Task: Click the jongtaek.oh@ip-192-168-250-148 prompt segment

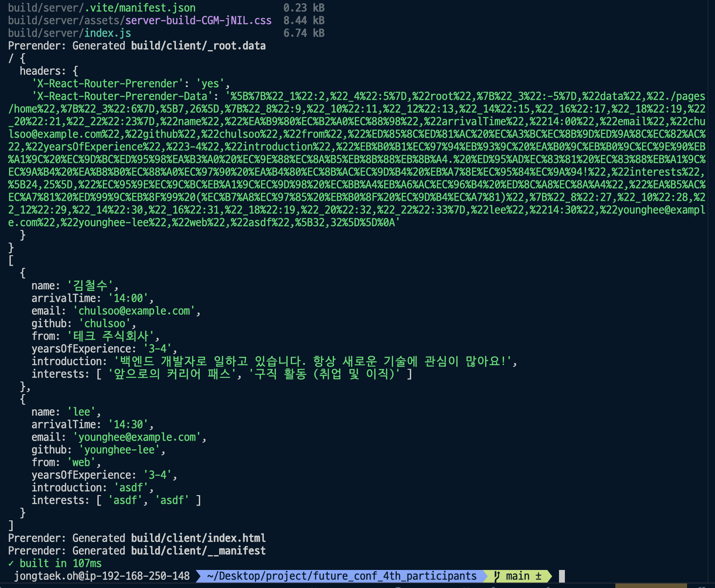Action: [x=102, y=576]
